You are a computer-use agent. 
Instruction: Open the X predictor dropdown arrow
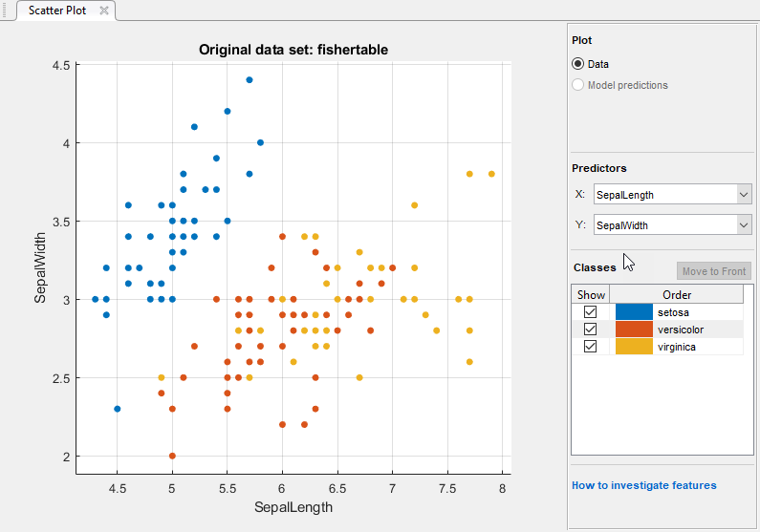744,195
